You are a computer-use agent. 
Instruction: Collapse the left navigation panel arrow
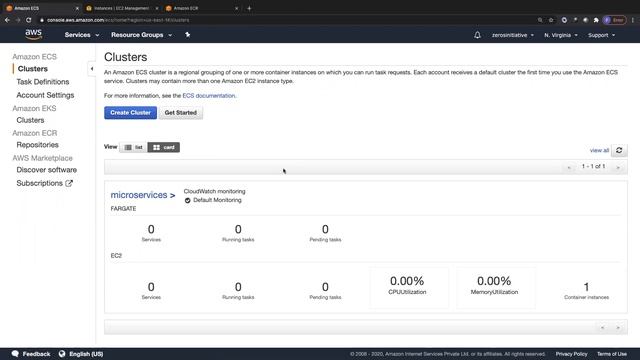92,69
